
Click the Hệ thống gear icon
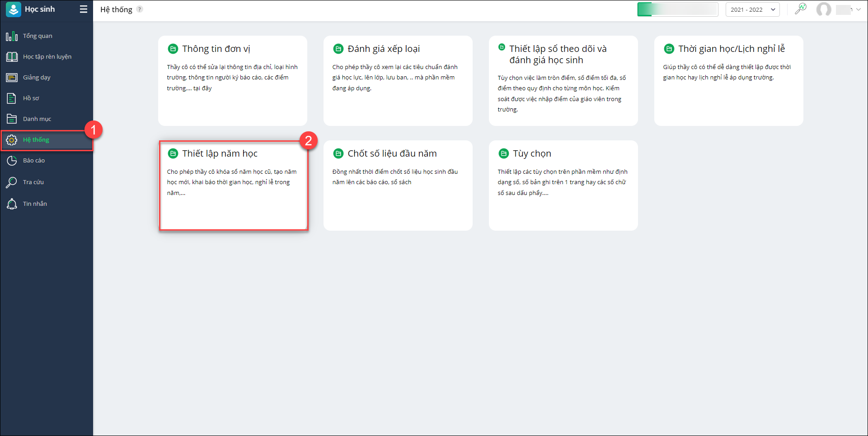(12, 140)
